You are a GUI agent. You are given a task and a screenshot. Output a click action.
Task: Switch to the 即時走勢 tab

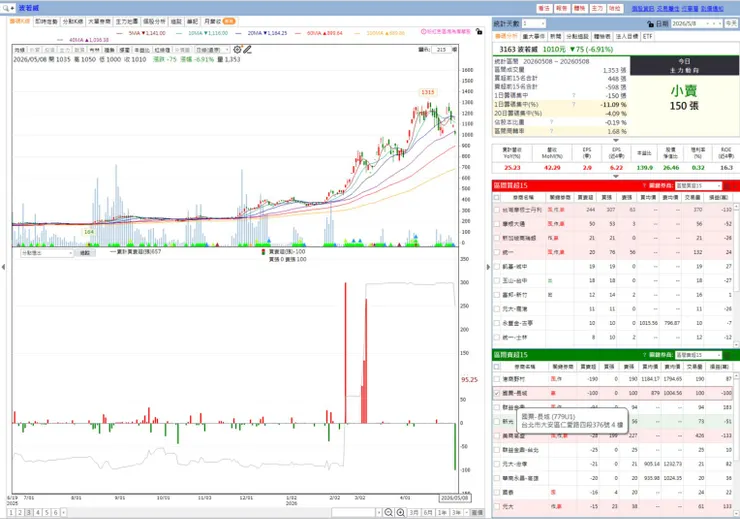click(46, 21)
